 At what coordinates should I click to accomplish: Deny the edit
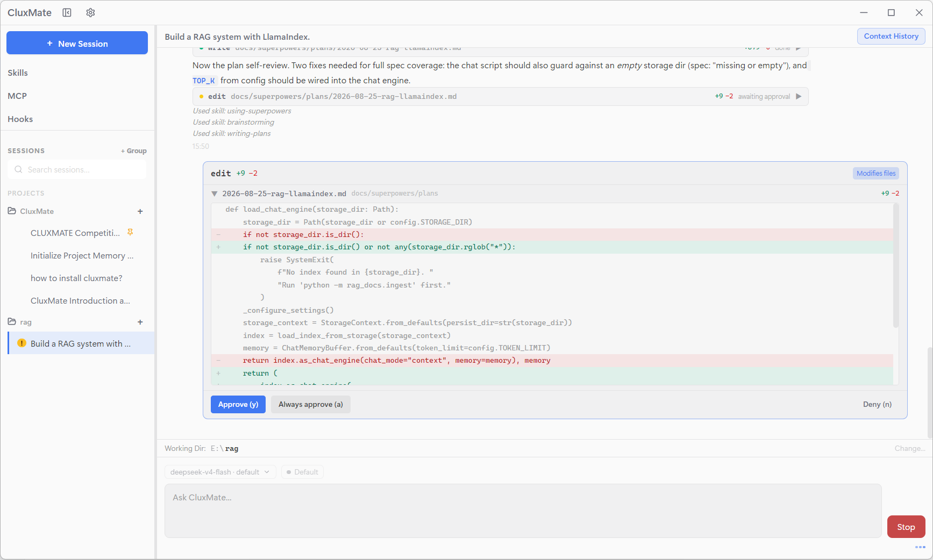(x=877, y=405)
